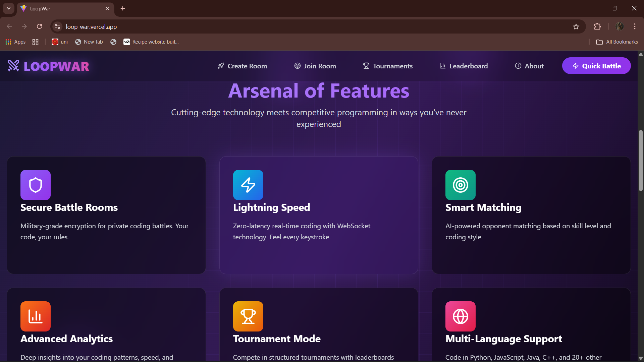The height and width of the screenshot is (362, 644).
Task: Click the orange bar chart Advanced Analytics icon
Action: coord(36,316)
